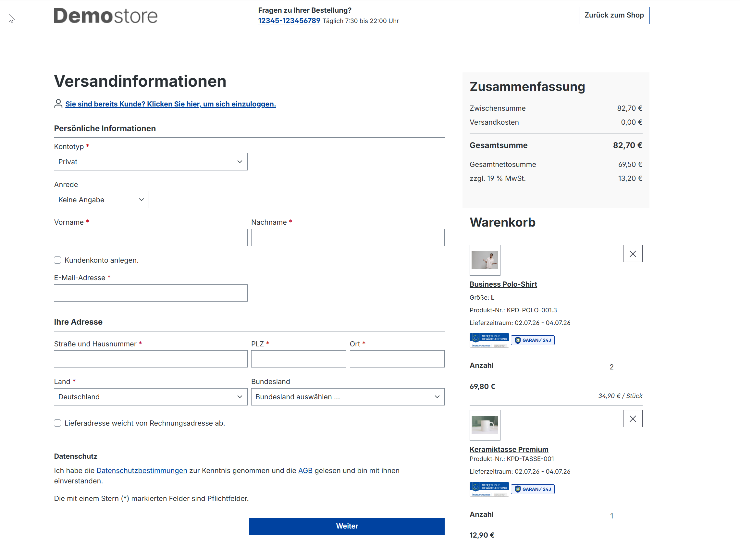Remove Business Polo-Shirt from cart

[x=633, y=254]
